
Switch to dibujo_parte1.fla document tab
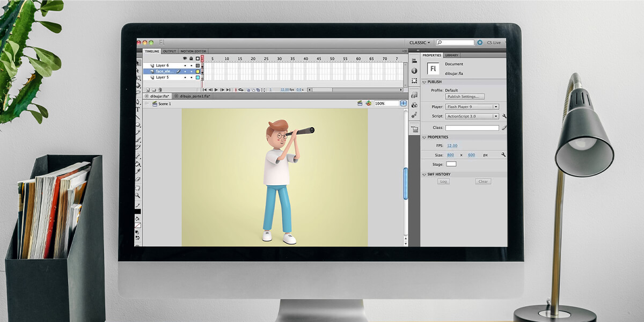[x=192, y=96]
